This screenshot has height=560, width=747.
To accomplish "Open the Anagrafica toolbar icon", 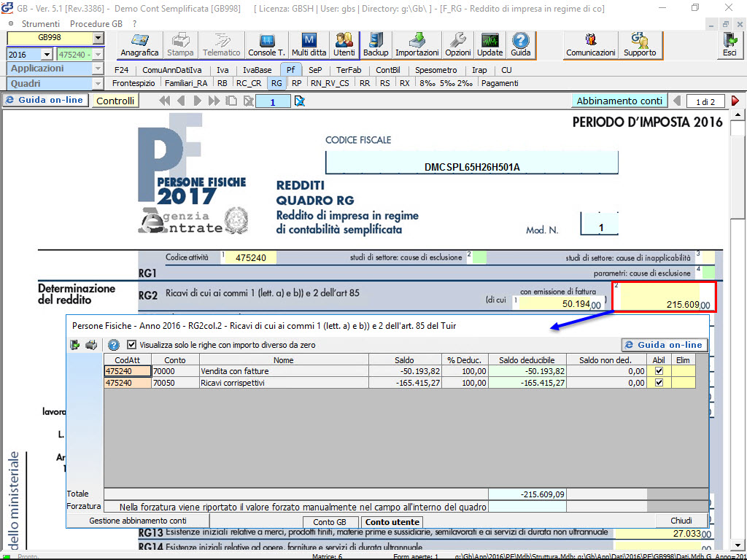I will [139, 46].
